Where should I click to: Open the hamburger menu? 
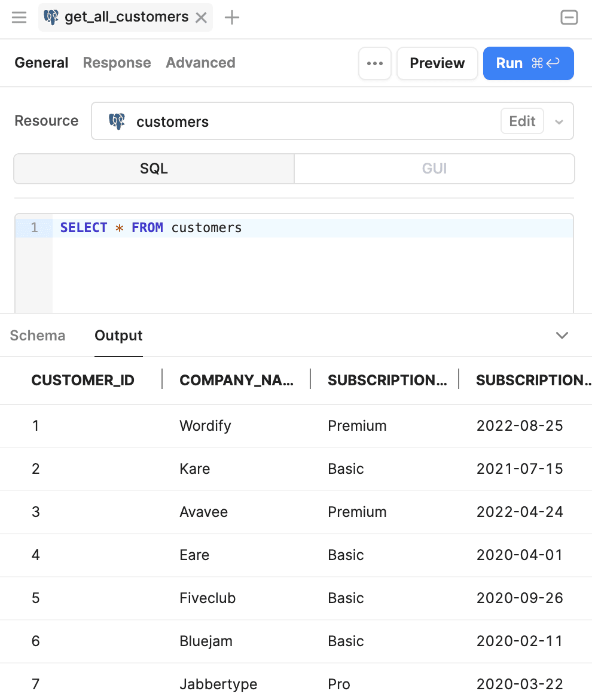click(x=19, y=17)
